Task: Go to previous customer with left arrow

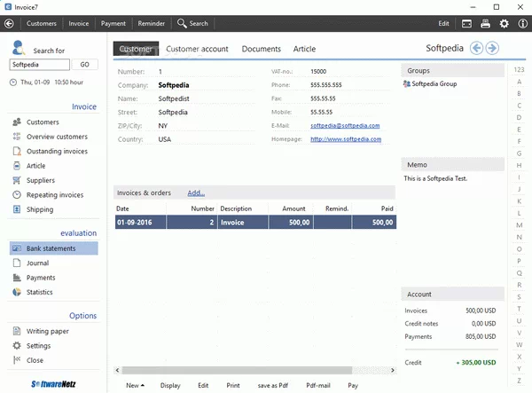Action: 476,49
